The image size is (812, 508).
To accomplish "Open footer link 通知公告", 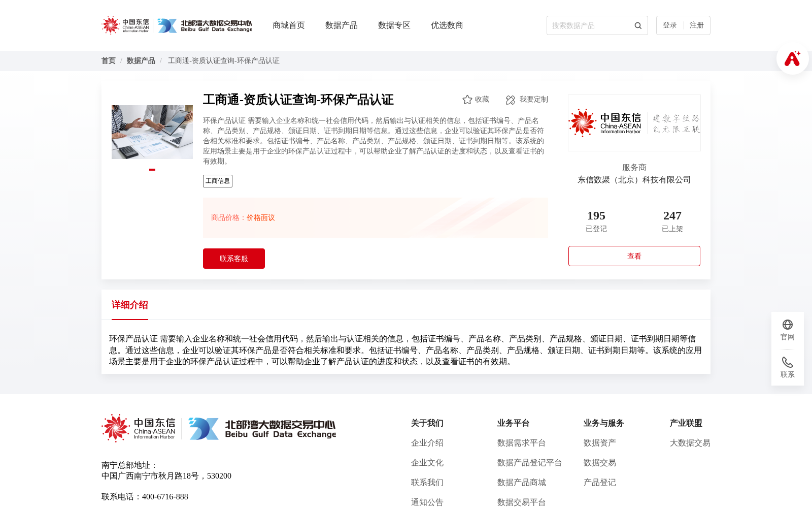I will click(x=427, y=502).
